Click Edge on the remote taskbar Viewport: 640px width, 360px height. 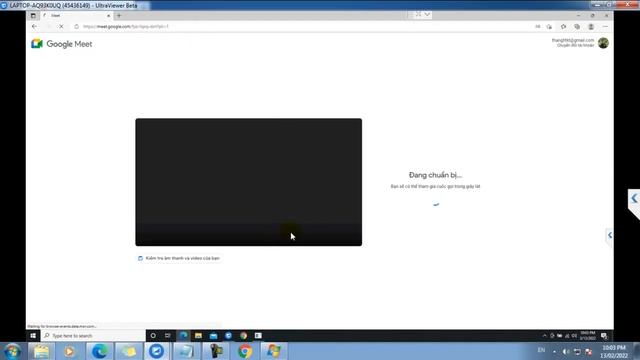[183, 336]
